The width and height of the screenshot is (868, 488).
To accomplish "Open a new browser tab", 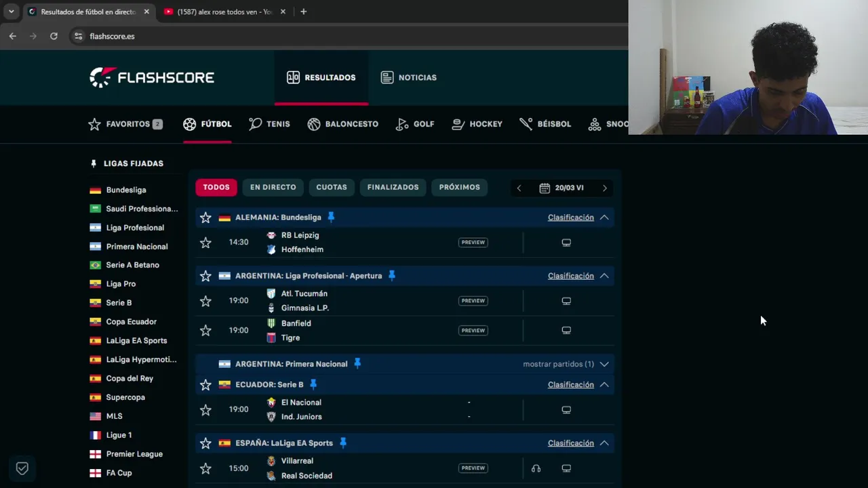I will [303, 12].
